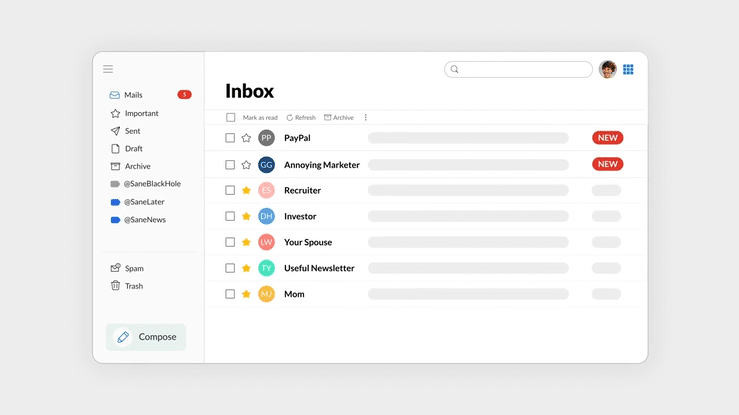Open the Investor email
Viewport: 739px width, 415px height.
[300, 216]
